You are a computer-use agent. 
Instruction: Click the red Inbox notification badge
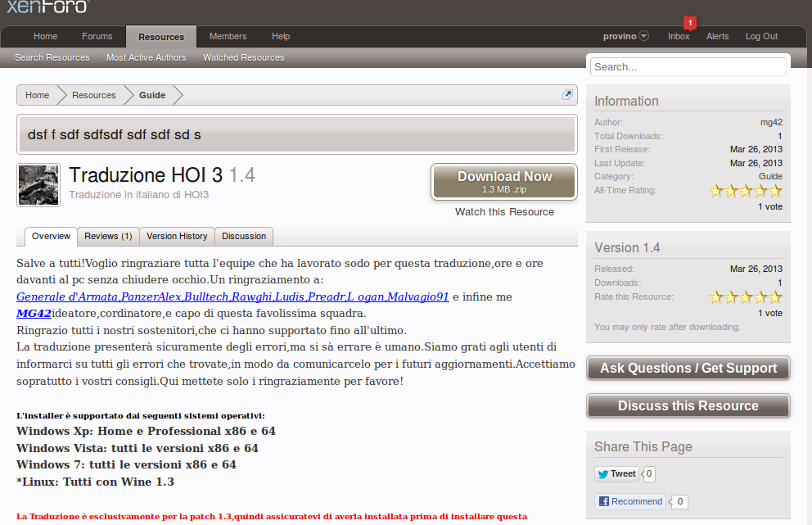(x=690, y=23)
